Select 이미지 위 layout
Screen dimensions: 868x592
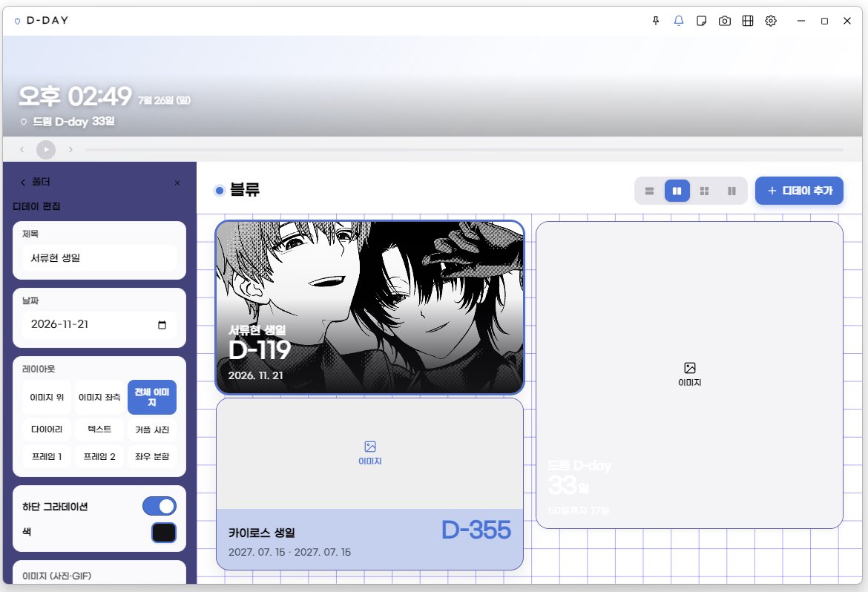(47, 397)
